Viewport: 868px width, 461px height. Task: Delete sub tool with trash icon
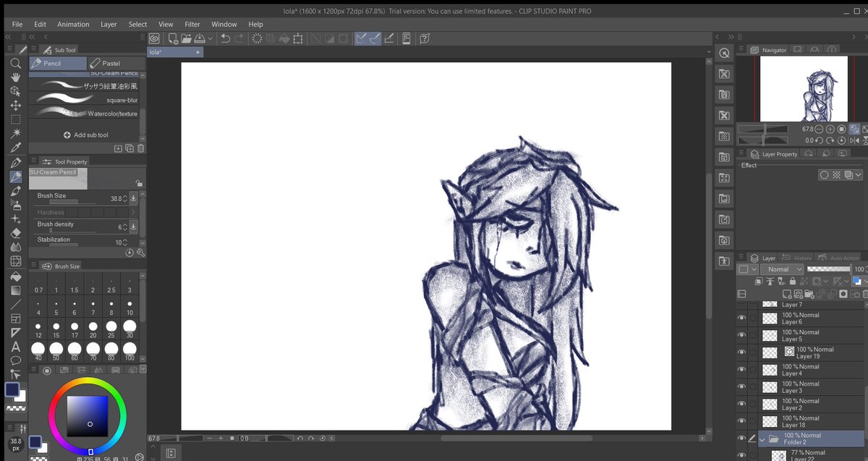point(140,148)
